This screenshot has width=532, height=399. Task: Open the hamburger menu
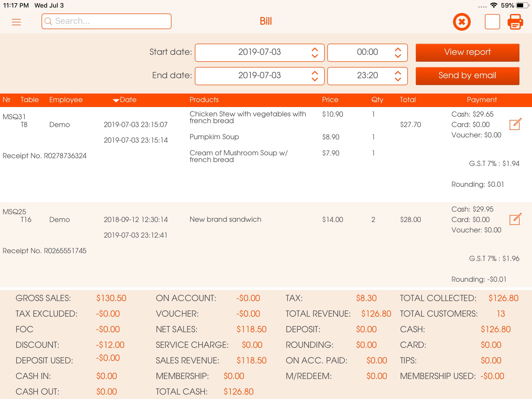[16, 22]
